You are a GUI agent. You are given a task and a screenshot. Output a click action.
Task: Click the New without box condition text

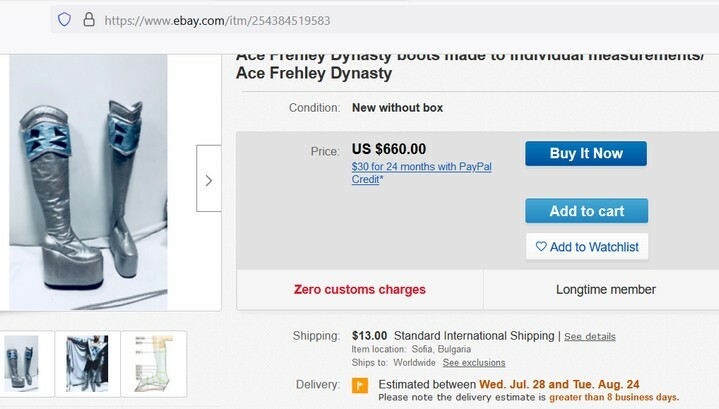tap(397, 107)
